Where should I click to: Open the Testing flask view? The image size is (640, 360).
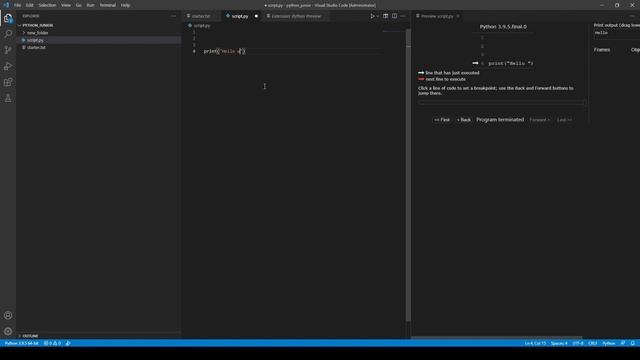pyautogui.click(x=8, y=98)
